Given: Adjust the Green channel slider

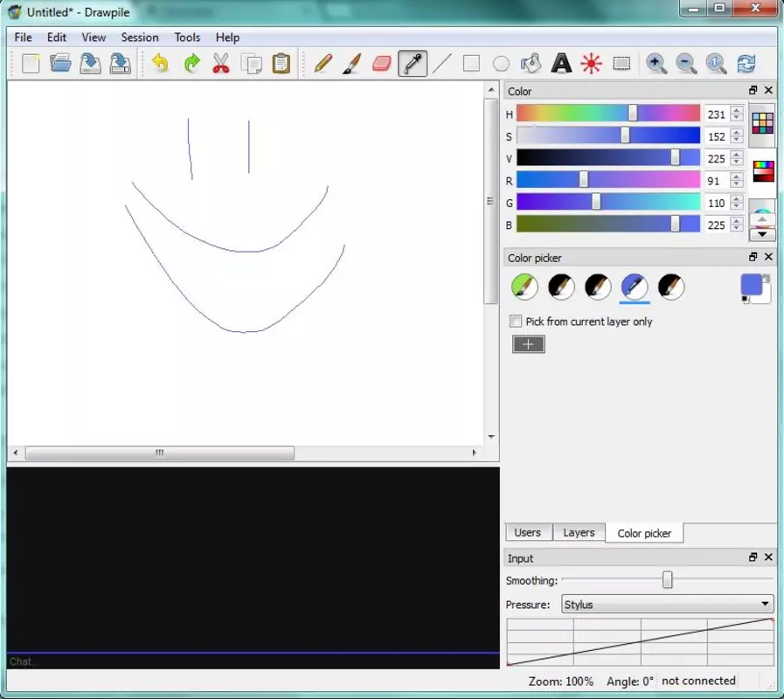Looking at the screenshot, I should click(608, 202).
